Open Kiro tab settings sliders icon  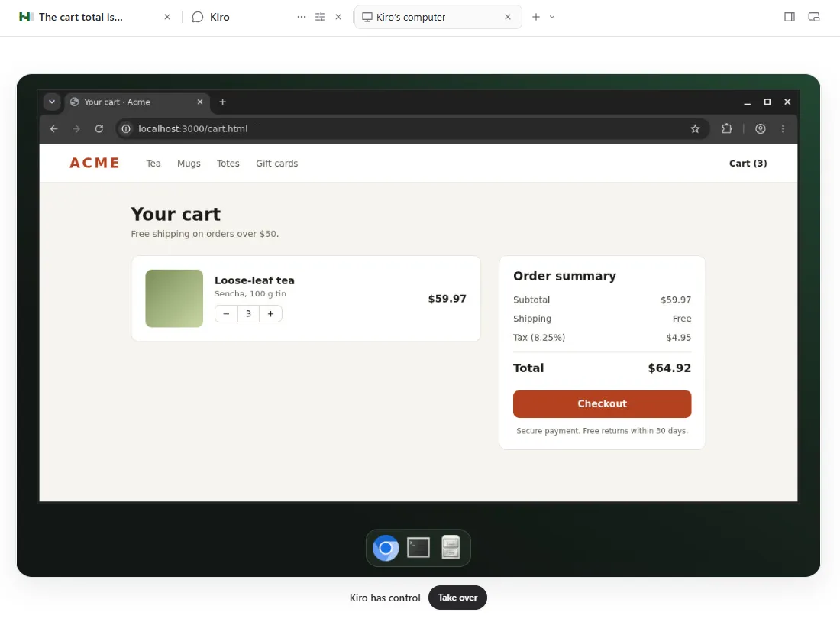click(x=320, y=17)
